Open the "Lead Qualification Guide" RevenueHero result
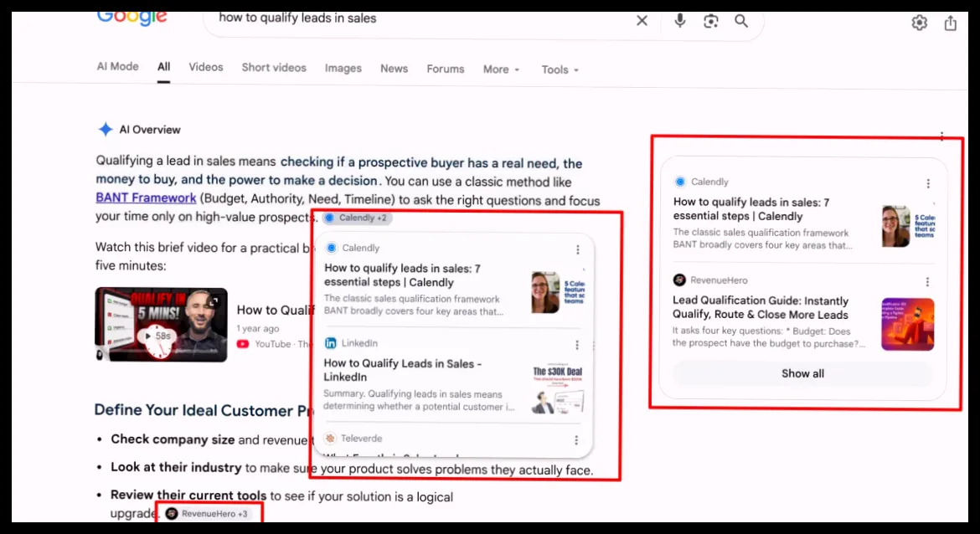 coord(761,308)
